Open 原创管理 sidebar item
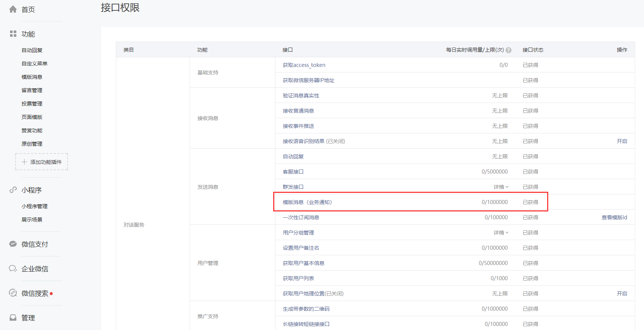 [x=32, y=144]
